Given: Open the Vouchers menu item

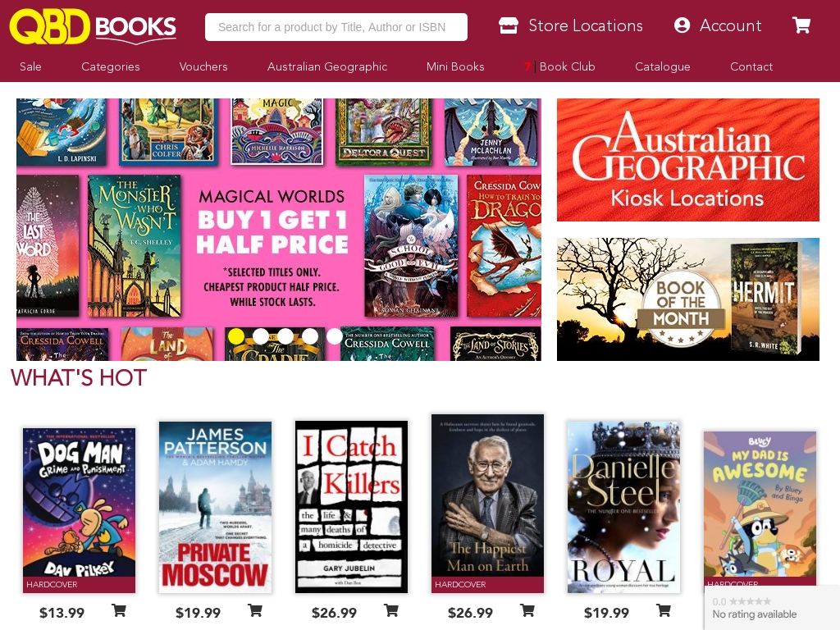Looking at the screenshot, I should 203,66.
